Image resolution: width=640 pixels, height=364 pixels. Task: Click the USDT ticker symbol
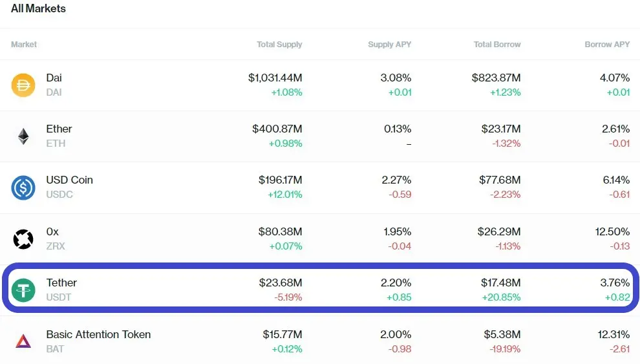coord(59,297)
